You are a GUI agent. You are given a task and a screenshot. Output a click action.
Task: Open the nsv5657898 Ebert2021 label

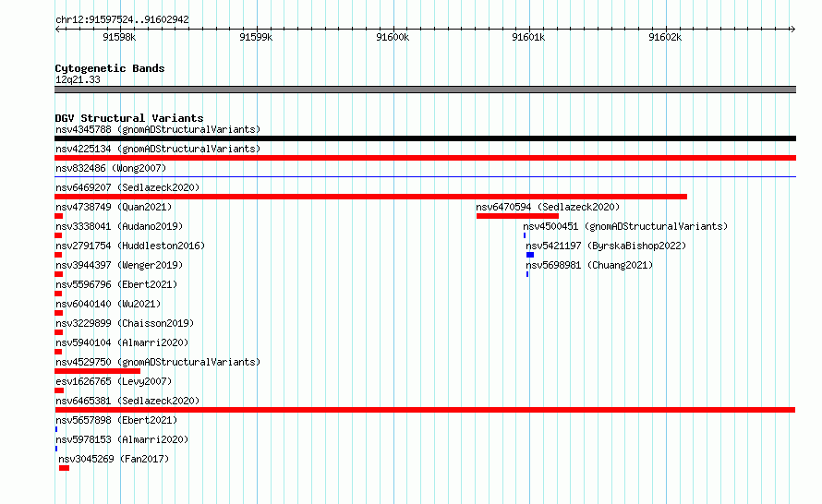[116, 420]
